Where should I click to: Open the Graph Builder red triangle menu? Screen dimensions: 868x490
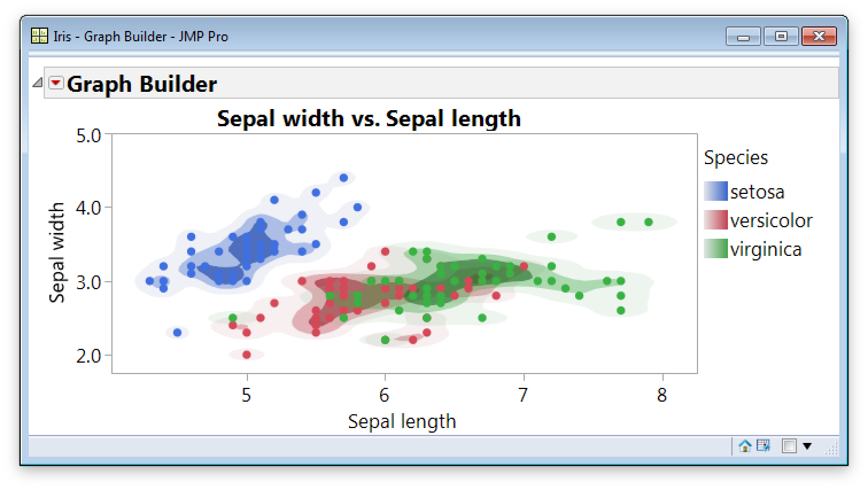56,83
